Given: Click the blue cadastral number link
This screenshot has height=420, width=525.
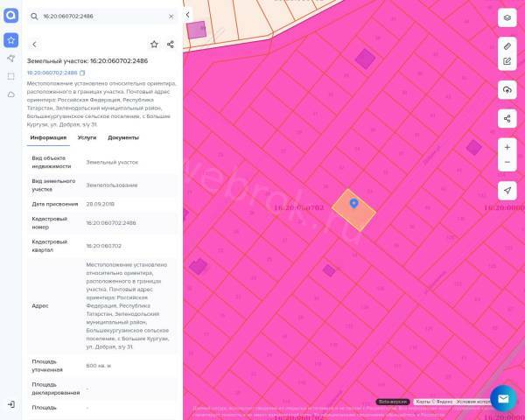Looking at the screenshot, I should (x=52, y=73).
